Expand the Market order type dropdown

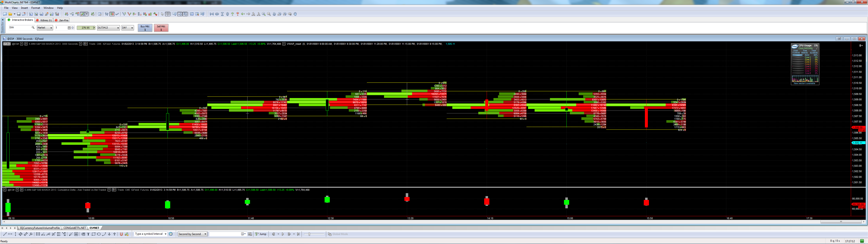coord(51,28)
